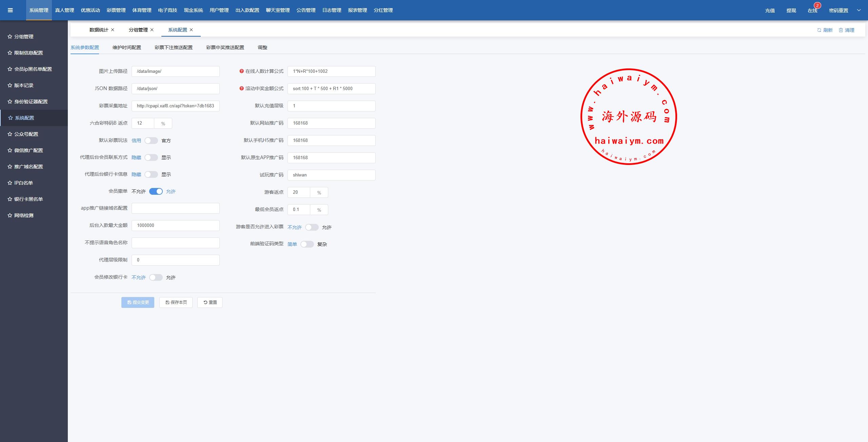Screen dimensions: 868x442
Task: Toggle the 前端验证码类型 switch
Action: (307, 244)
